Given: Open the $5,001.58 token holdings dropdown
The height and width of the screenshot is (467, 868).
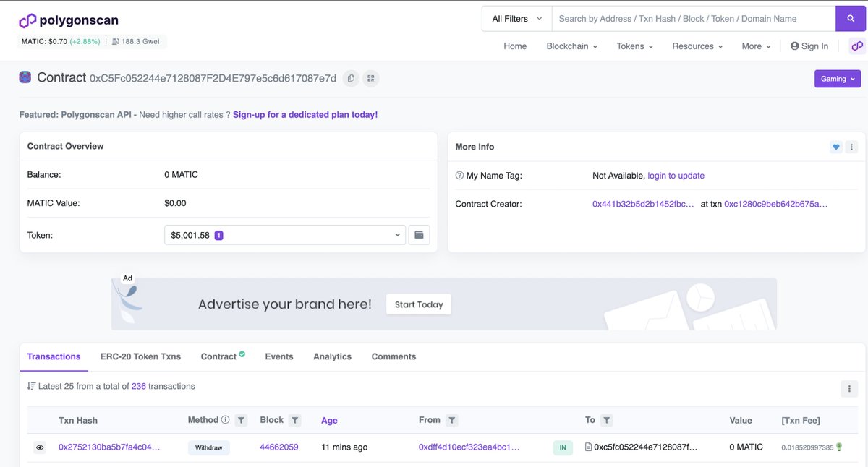Looking at the screenshot, I should [x=285, y=235].
